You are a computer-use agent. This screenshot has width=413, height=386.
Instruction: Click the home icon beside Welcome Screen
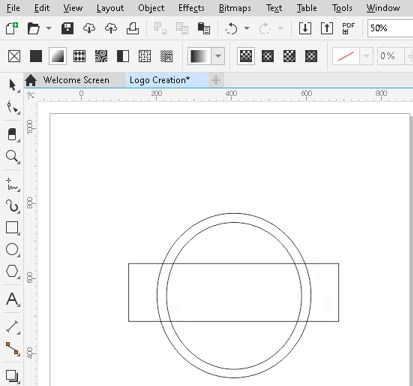pyautogui.click(x=31, y=80)
